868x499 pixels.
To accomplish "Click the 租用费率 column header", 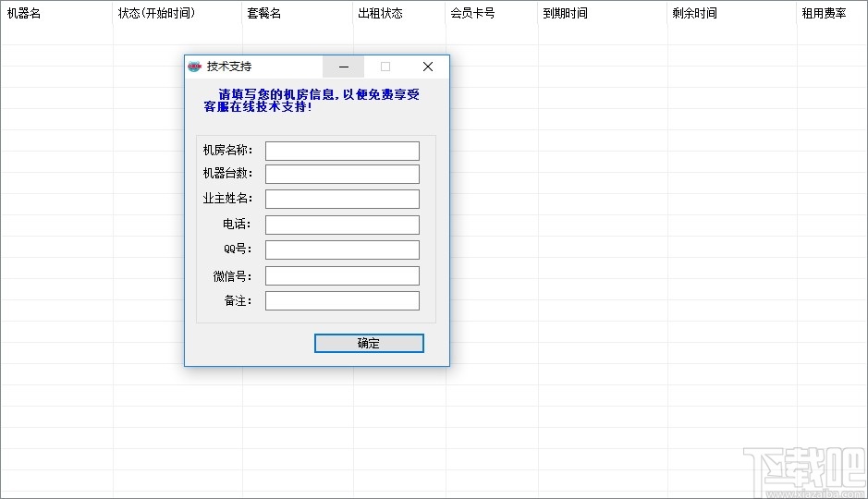I will point(832,13).
